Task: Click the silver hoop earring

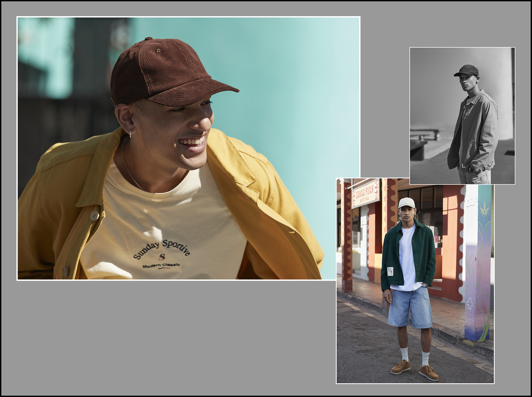Action: click(131, 134)
